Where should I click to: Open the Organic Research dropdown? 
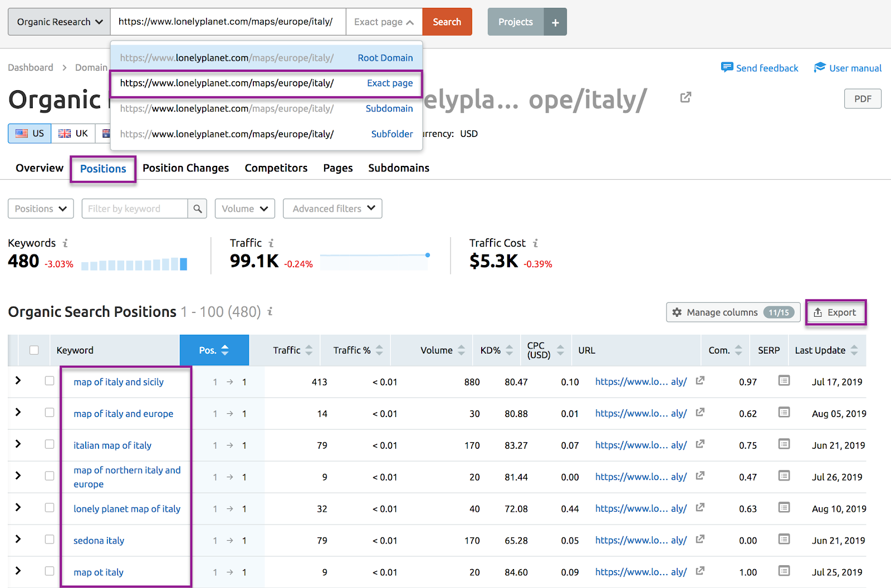coord(59,22)
